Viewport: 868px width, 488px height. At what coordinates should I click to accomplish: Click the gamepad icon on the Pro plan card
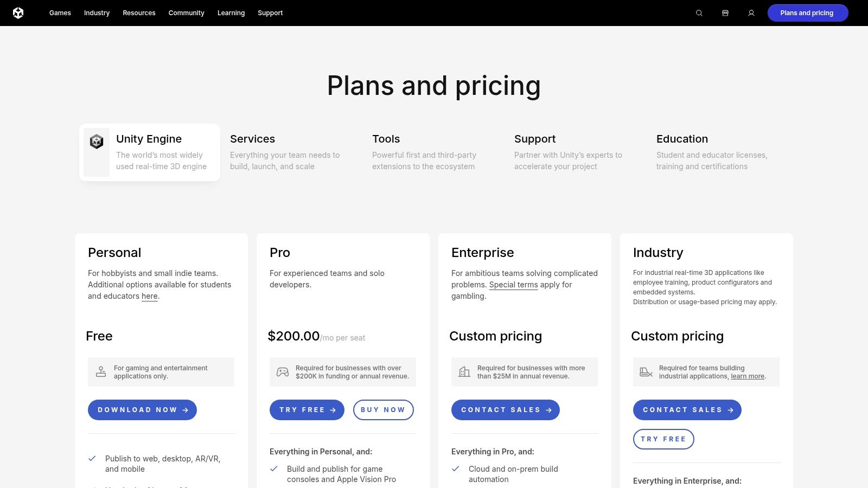pyautogui.click(x=282, y=372)
